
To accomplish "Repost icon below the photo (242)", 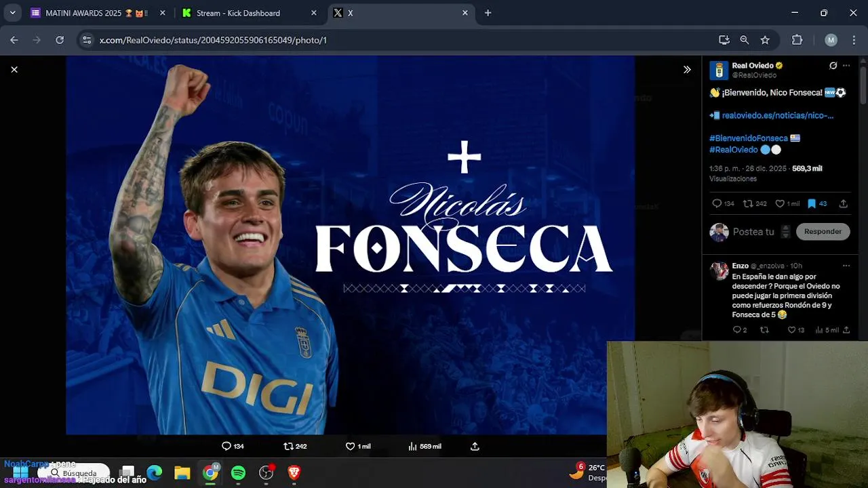I will pyautogui.click(x=288, y=446).
